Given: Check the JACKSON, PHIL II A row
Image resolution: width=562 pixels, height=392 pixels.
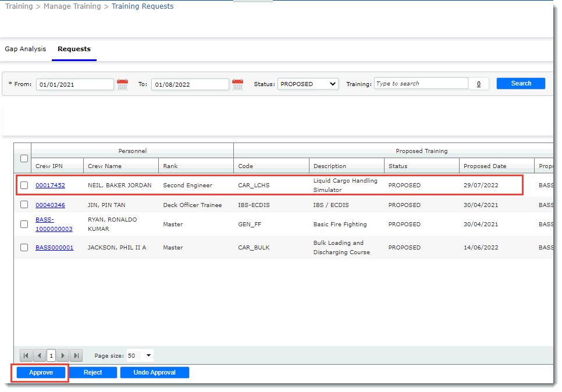Looking at the screenshot, I should [24, 247].
